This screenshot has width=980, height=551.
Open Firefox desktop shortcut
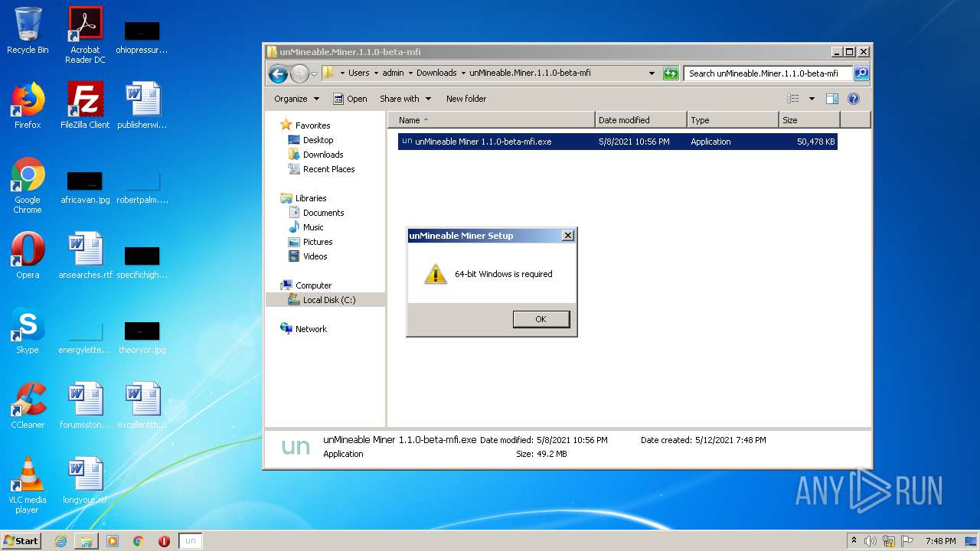pyautogui.click(x=28, y=106)
